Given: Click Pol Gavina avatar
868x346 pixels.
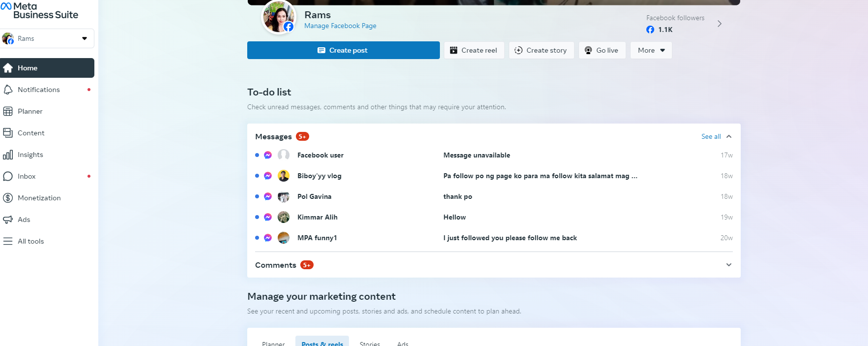Looking at the screenshot, I should [284, 196].
